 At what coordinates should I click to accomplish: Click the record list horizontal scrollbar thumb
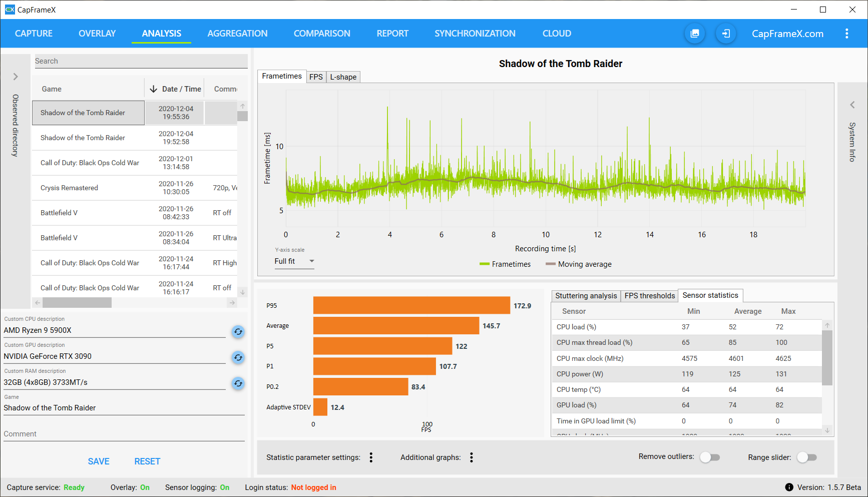click(77, 303)
